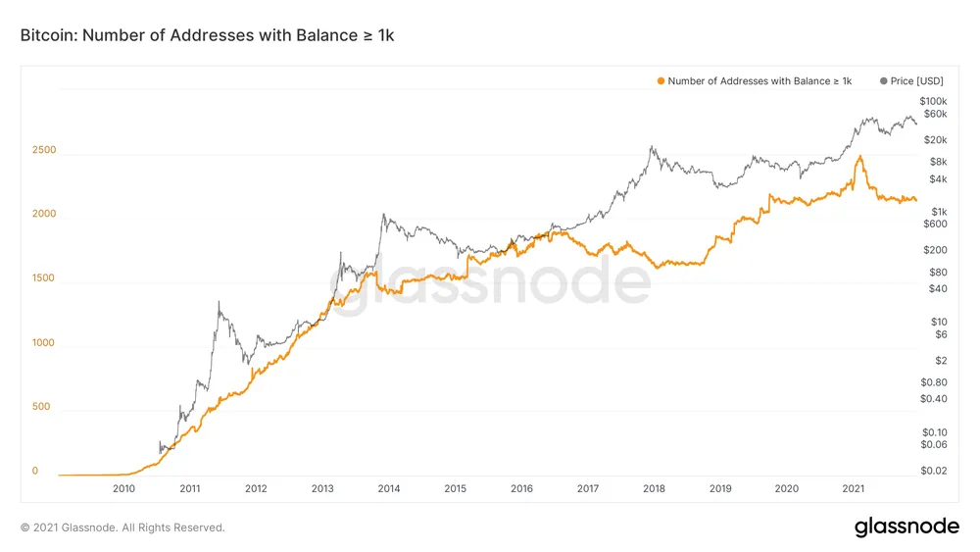Click the 2019 x-axis label
This screenshot has width=980, height=552.
(x=720, y=488)
